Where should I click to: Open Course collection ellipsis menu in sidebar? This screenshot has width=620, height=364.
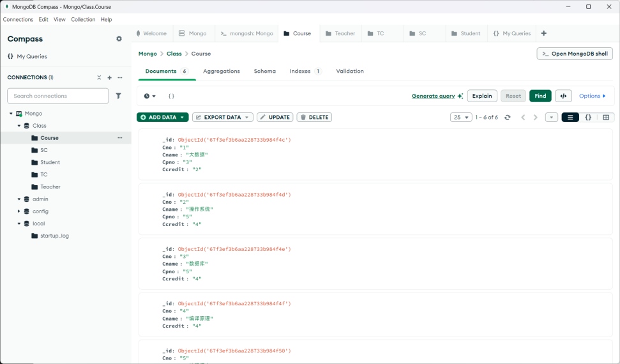pos(120,138)
